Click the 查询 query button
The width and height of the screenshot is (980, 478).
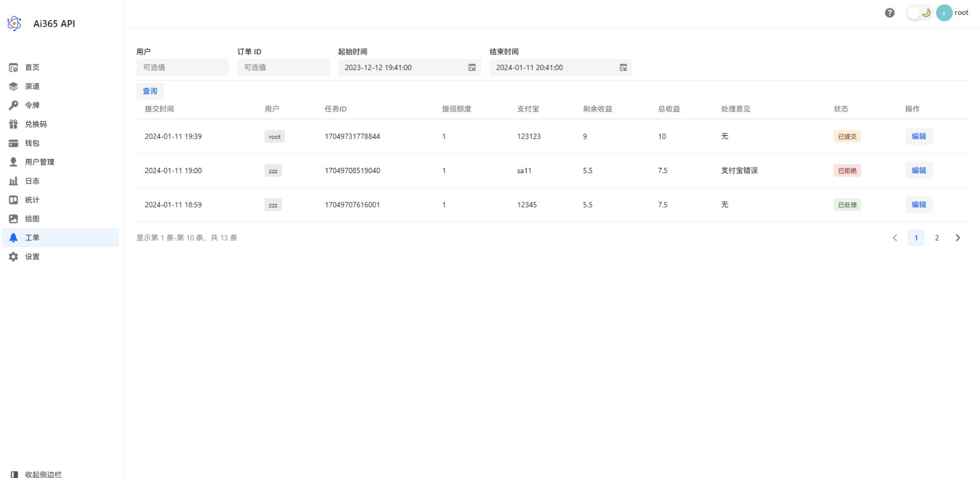pyautogui.click(x=150, y=91)
